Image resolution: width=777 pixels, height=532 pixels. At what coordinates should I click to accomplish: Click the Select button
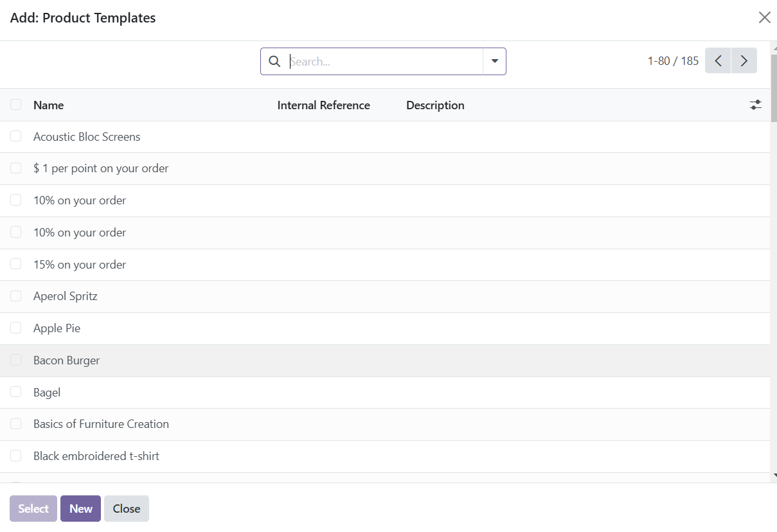pyautogui.click(x=33, y=509)
